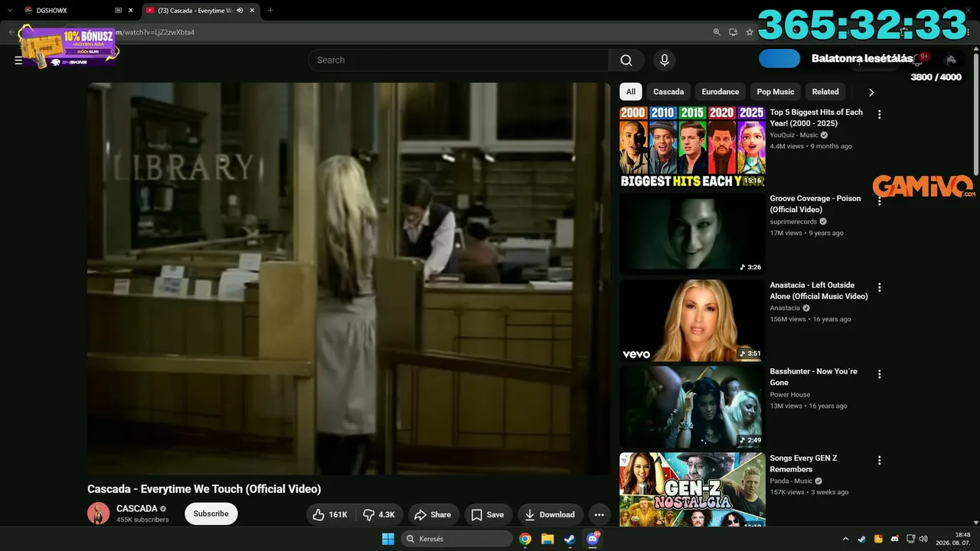Open Anastacia Left Outside Alone thumbnail
Screen dimensions: 980x551
(692, 320)
